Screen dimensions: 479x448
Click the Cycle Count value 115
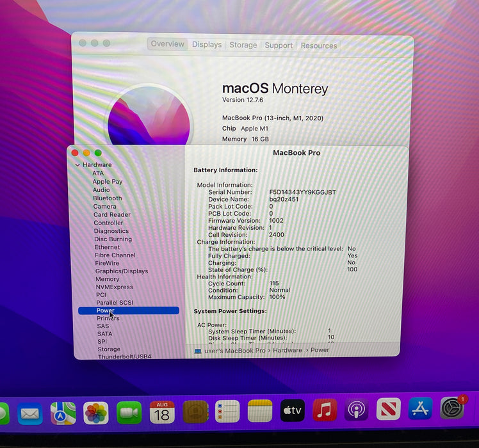[274, 283]
